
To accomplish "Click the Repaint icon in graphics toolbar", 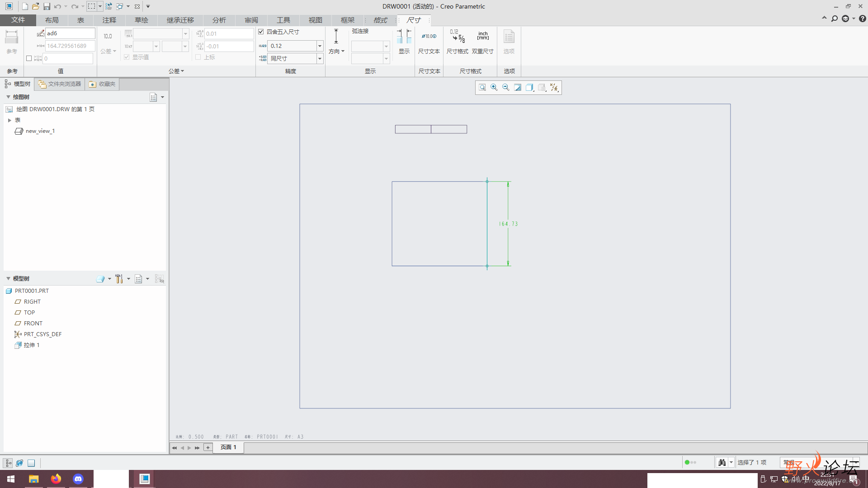I will click(x=518, y=88).
